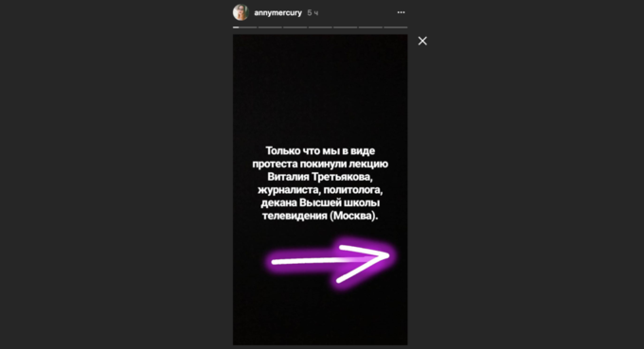Click the "5 ч" story timestamp
Screen dimensions: 644x349
313,13
